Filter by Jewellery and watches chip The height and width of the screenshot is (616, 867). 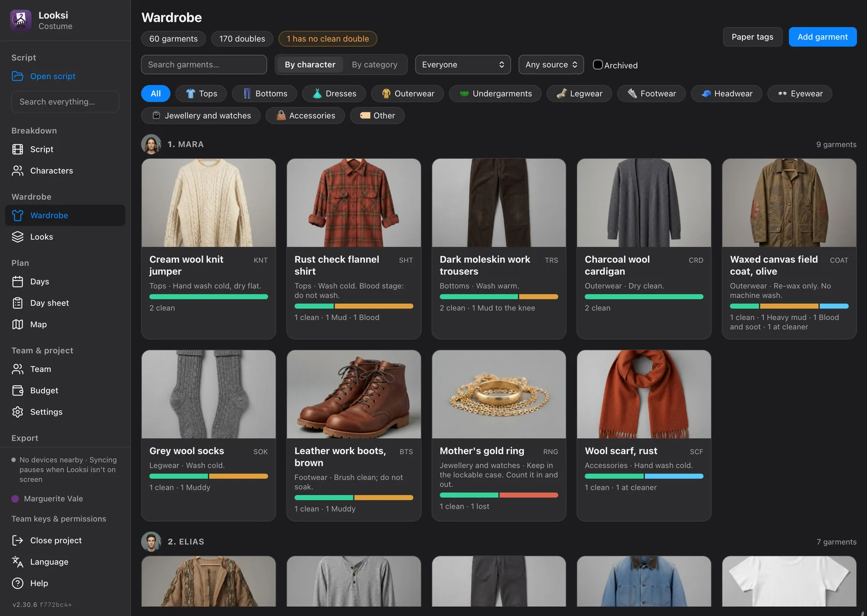pyautogui.click(x=201, y=115)
